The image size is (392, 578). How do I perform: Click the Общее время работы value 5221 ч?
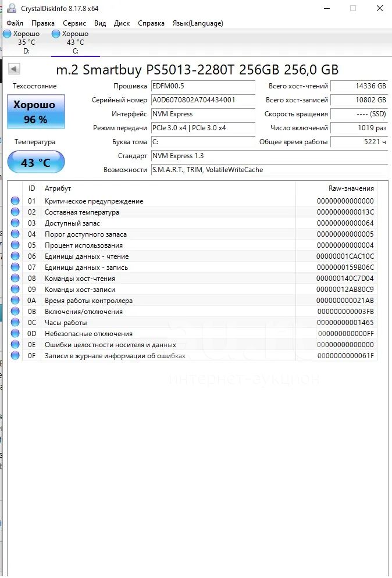[x=359, y=142]
